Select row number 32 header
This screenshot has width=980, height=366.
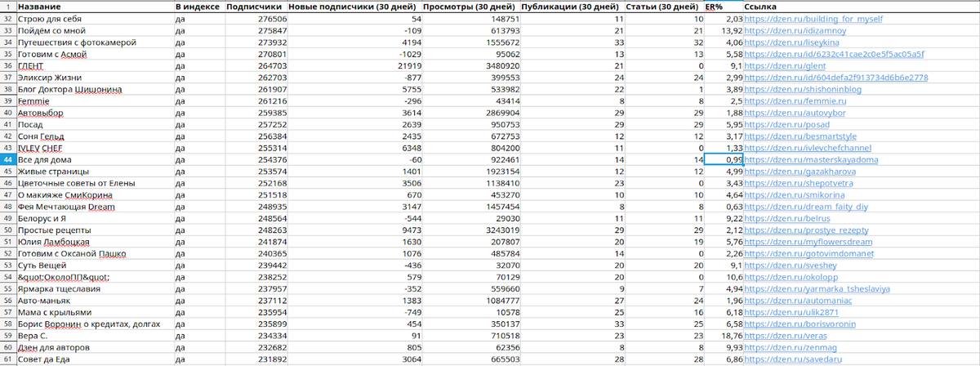(7, 18)
